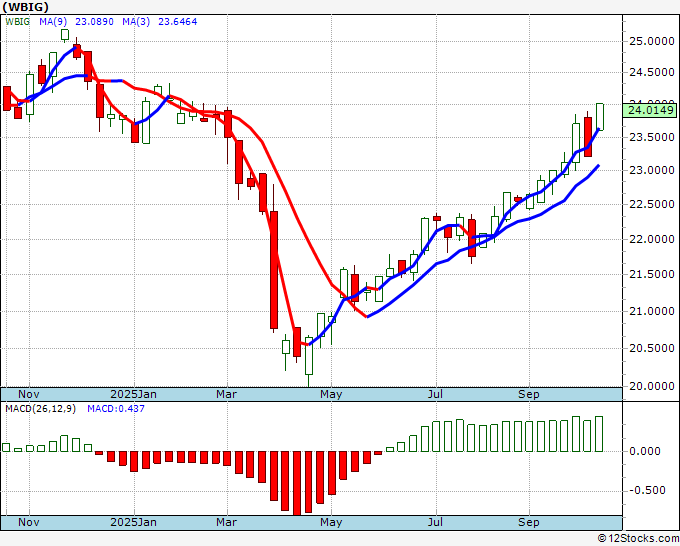Viewport: 680px width, 546px height.
Task: Click the WBIG legend label
Action: pos(18,21)
